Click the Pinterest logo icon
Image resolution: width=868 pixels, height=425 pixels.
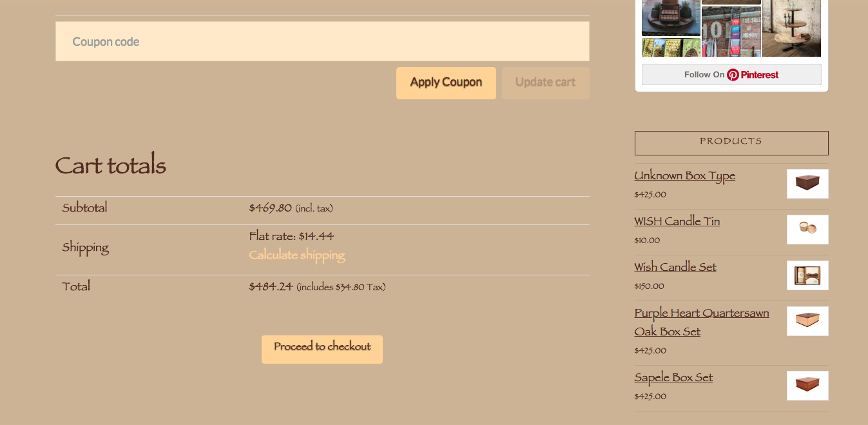(733, 75)
